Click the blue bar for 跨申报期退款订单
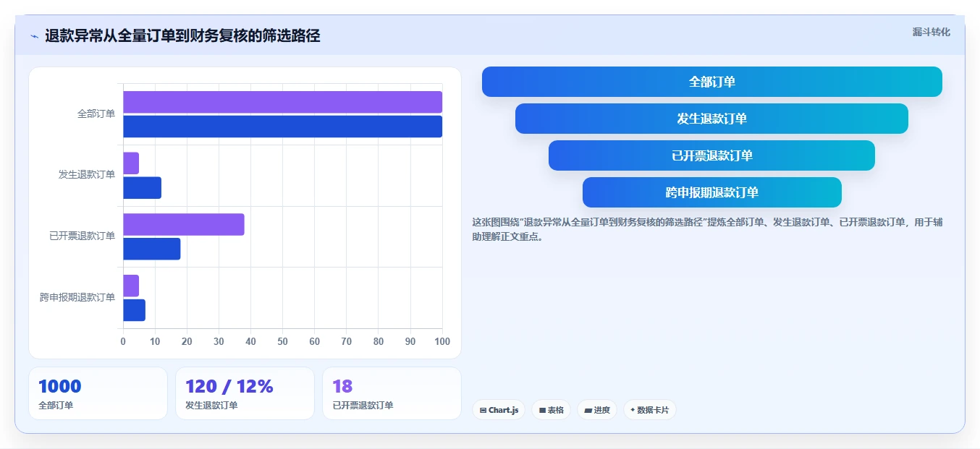980x449 pixels. [134, 310]
